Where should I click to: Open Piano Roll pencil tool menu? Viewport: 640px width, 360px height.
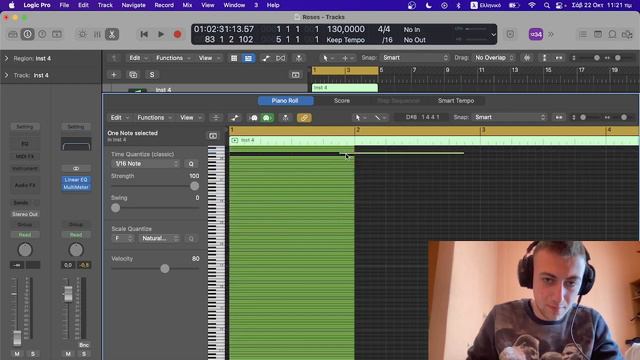pyautogui.click(x=380, y=118)
